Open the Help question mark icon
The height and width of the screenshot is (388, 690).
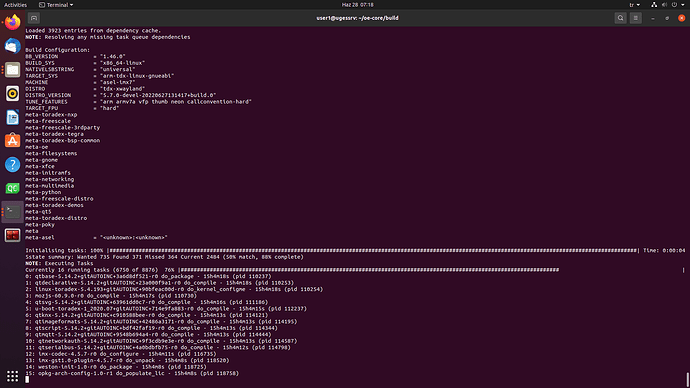[12, 165]
